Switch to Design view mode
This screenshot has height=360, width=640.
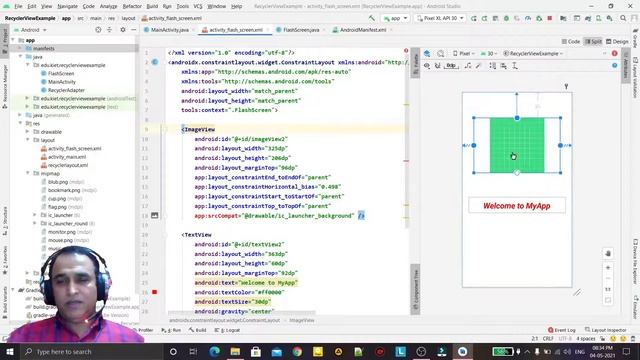(617, 42)
